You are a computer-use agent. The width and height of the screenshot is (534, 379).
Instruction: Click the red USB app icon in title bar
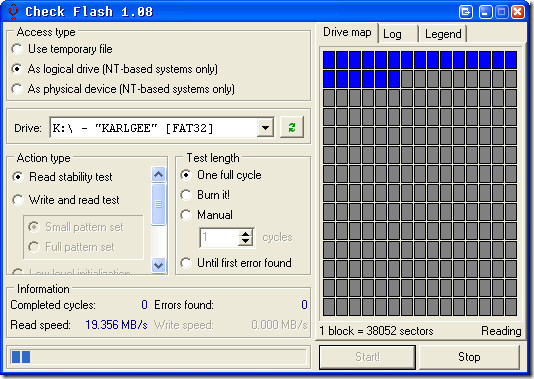point(13,11)
